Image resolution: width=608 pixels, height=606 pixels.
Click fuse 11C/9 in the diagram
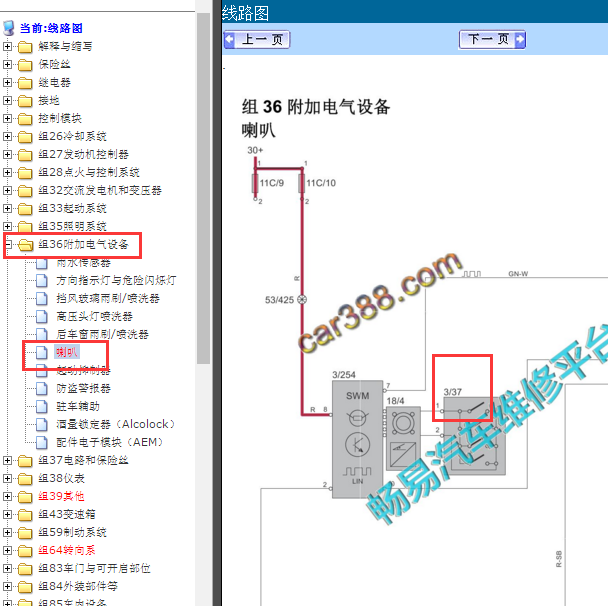click(x=255, y=183)
